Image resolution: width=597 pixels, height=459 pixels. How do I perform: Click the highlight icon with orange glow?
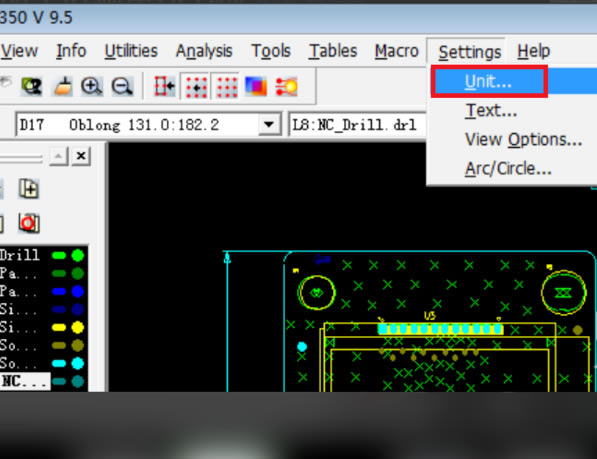[286, 86]
